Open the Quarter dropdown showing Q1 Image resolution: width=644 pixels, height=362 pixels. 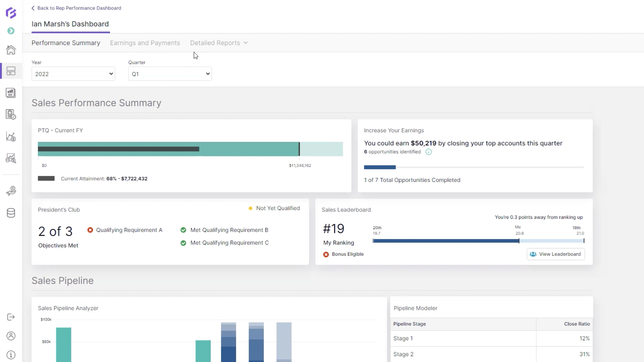click(170, 74)
